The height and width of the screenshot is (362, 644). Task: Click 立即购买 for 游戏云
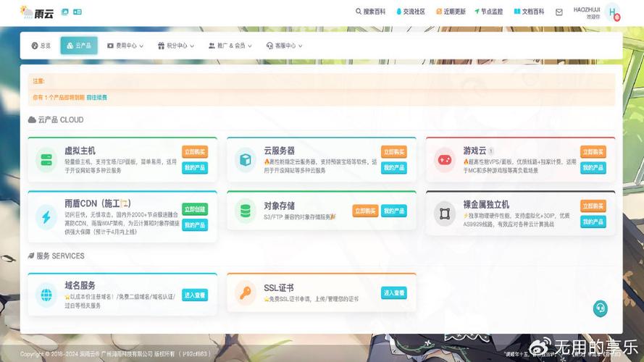click(x=593, y=152)
